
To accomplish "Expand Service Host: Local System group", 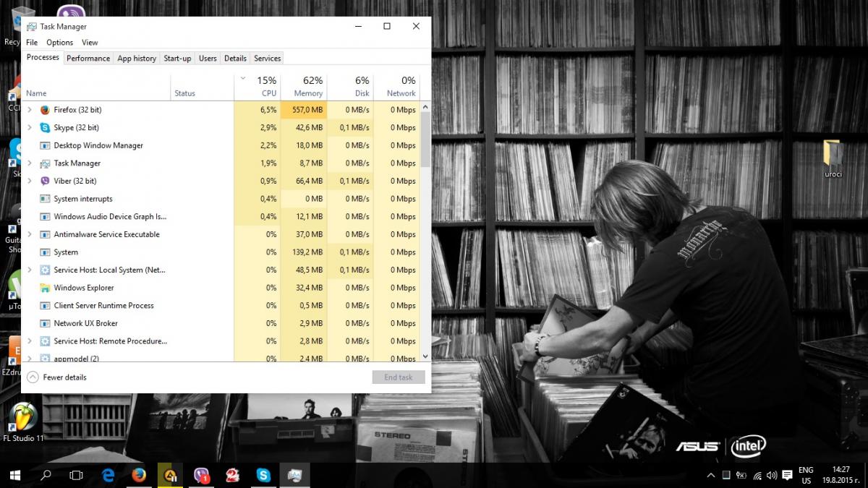I will click(x=30, y=270).
